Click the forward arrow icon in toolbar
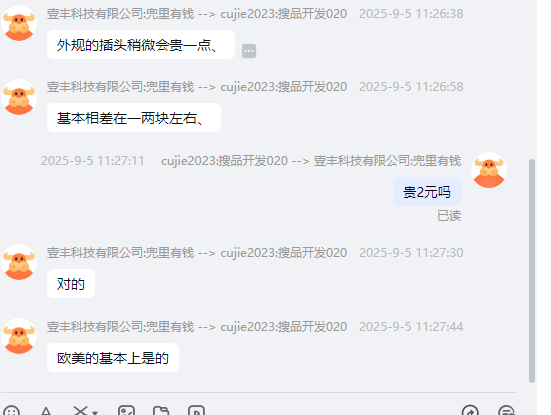The image size is (551, 415). (x=470, y=411)
